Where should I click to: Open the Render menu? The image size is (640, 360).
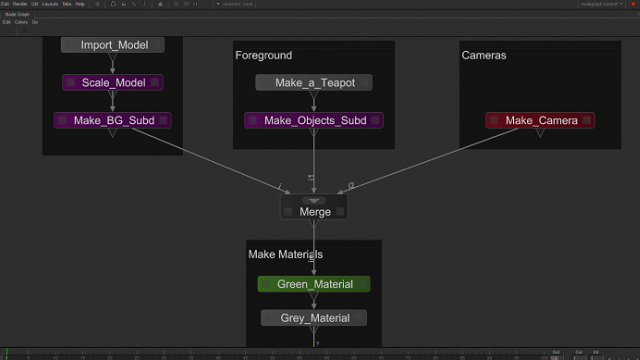click(x=20, y=4)
